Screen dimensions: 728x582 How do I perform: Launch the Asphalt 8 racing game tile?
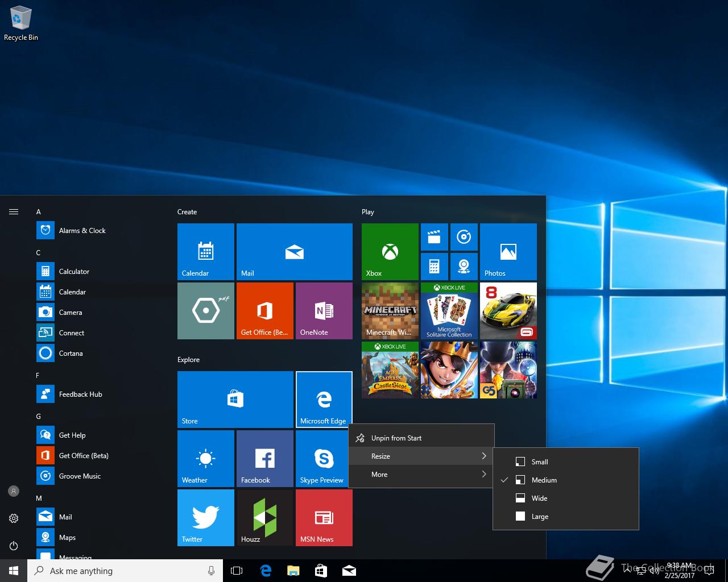point(508,311)
